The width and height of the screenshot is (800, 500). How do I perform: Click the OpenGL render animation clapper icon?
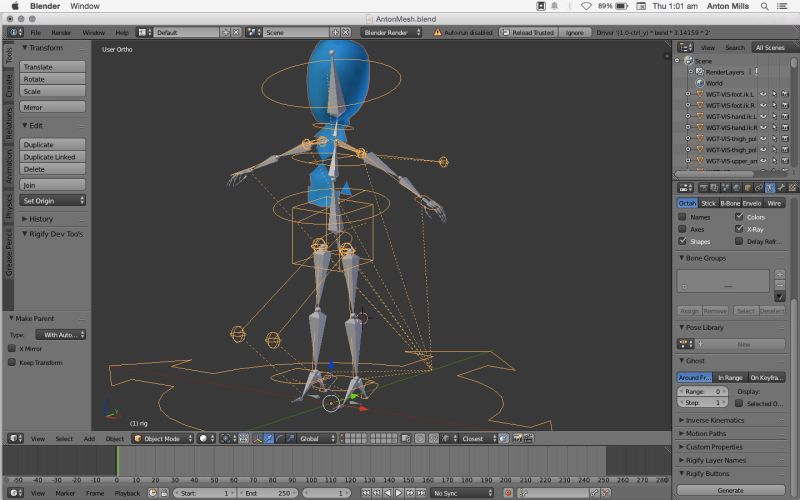(529, 438)
